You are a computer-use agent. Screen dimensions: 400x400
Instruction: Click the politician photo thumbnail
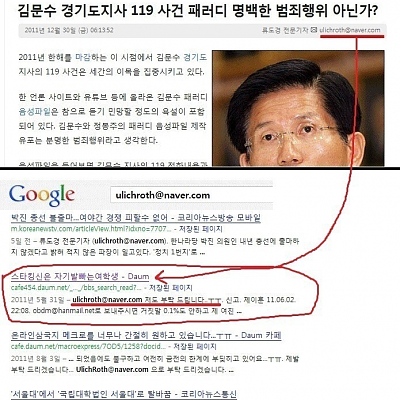298,108
